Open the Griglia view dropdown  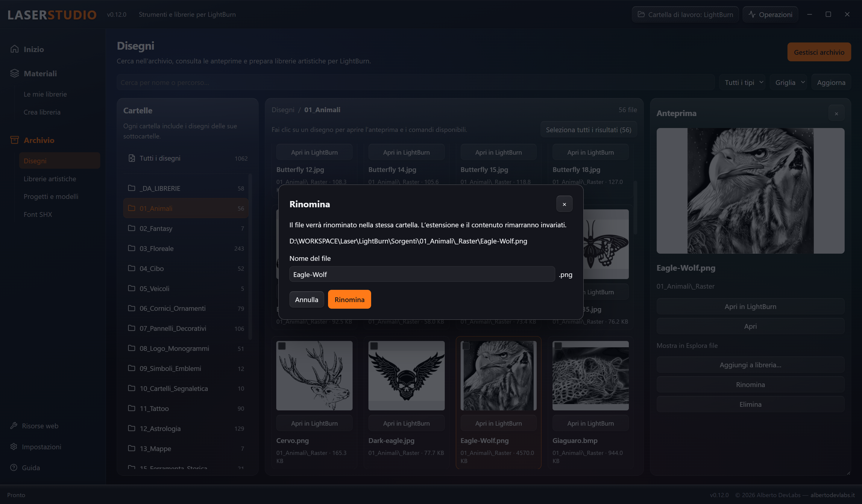coord(788,82)
